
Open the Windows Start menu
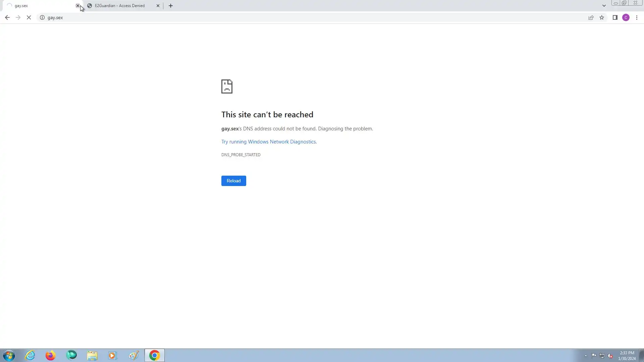pos(9,355)
